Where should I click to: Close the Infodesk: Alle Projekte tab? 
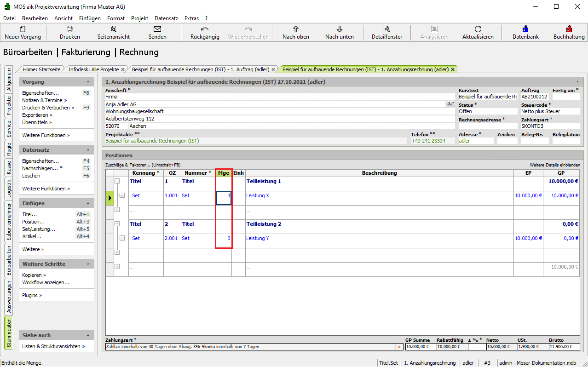(x=123, y=69)
